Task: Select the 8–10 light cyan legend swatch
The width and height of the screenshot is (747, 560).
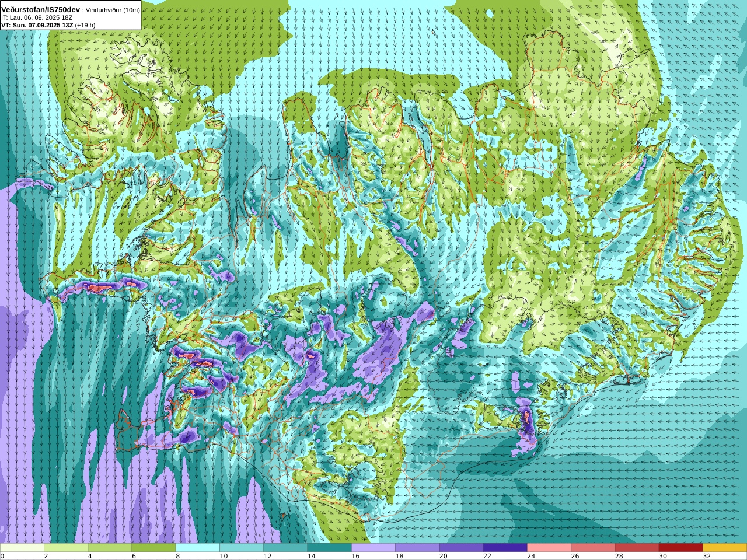Action: (x=197, y=548)
